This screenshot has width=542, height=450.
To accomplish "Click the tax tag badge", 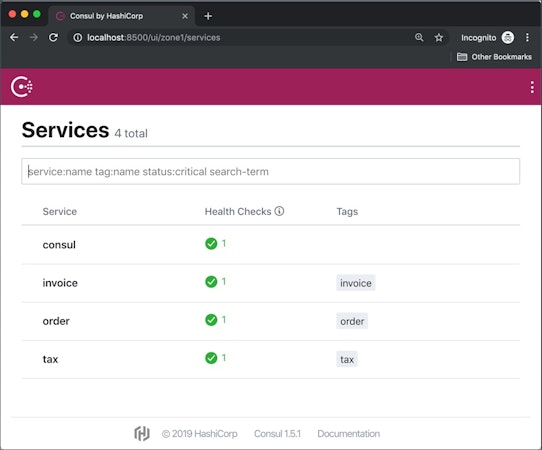I will (347, 359).
